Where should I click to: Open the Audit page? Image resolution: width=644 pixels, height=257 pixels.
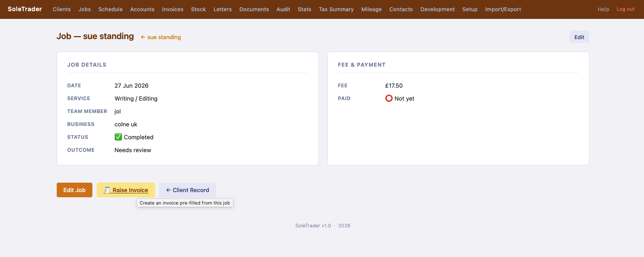pyautogui.click(x=283, y=9)
